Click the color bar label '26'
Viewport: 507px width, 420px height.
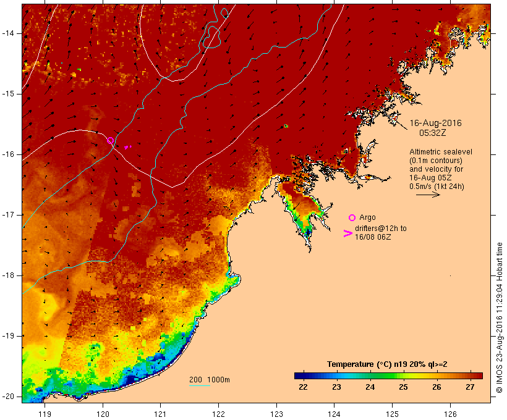(x=437, y=387)
